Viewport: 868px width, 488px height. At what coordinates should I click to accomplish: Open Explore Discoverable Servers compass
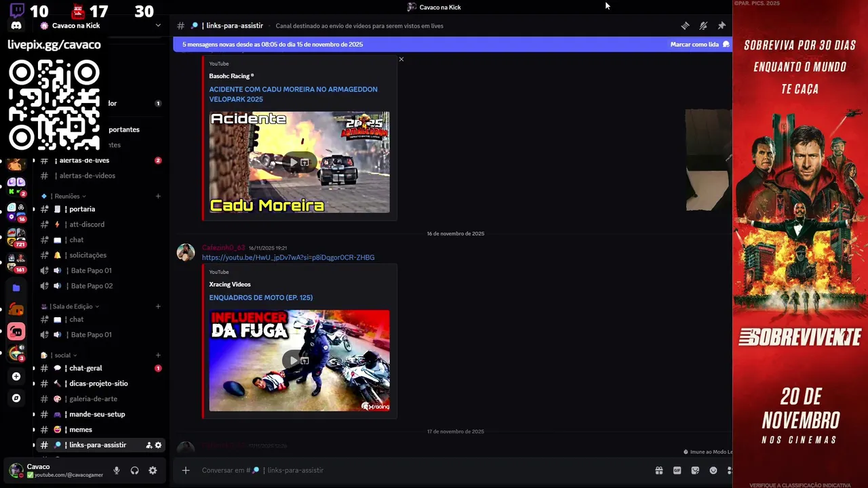tap(16, 398)
